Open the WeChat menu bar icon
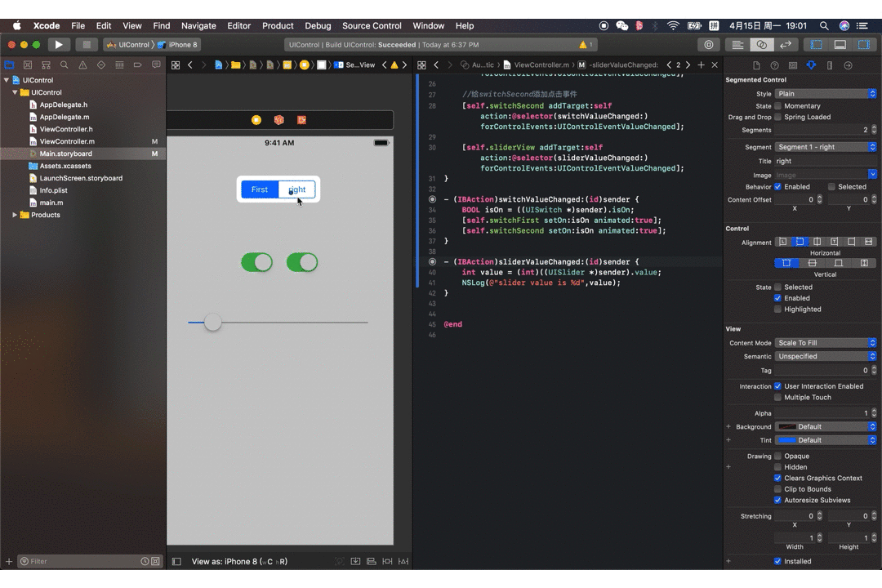The image size is (882, 588). [x=621, y=26]
